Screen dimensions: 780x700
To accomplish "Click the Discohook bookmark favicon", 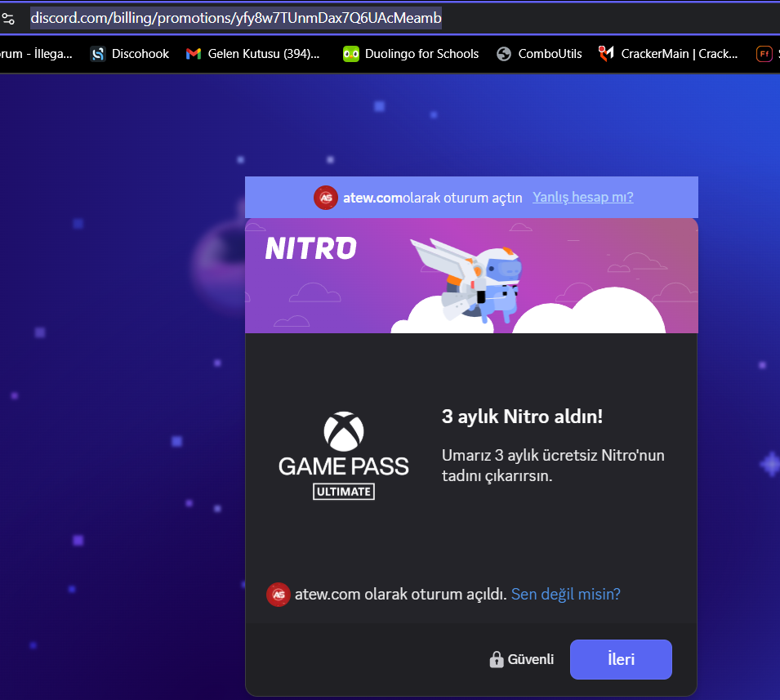I will pos(98,54).
